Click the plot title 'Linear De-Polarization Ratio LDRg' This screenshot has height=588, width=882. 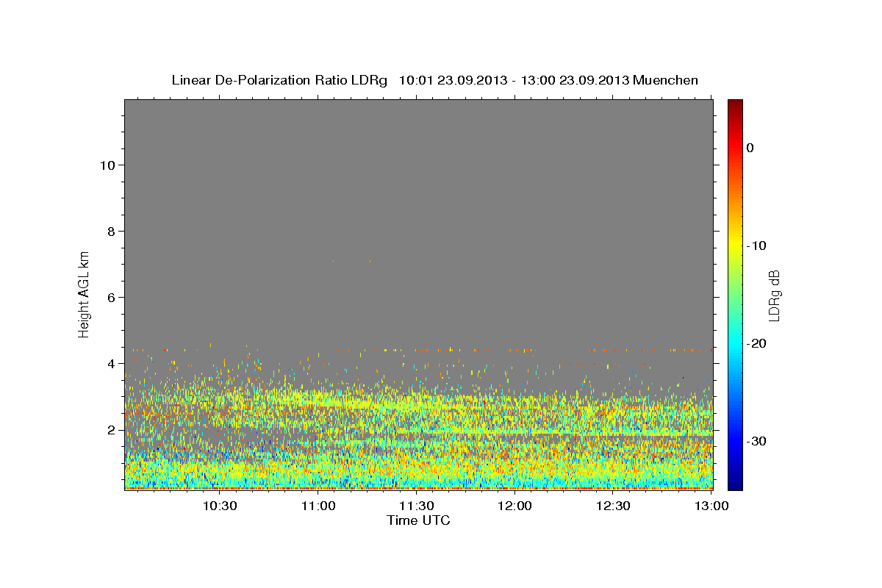coord(279,80)
